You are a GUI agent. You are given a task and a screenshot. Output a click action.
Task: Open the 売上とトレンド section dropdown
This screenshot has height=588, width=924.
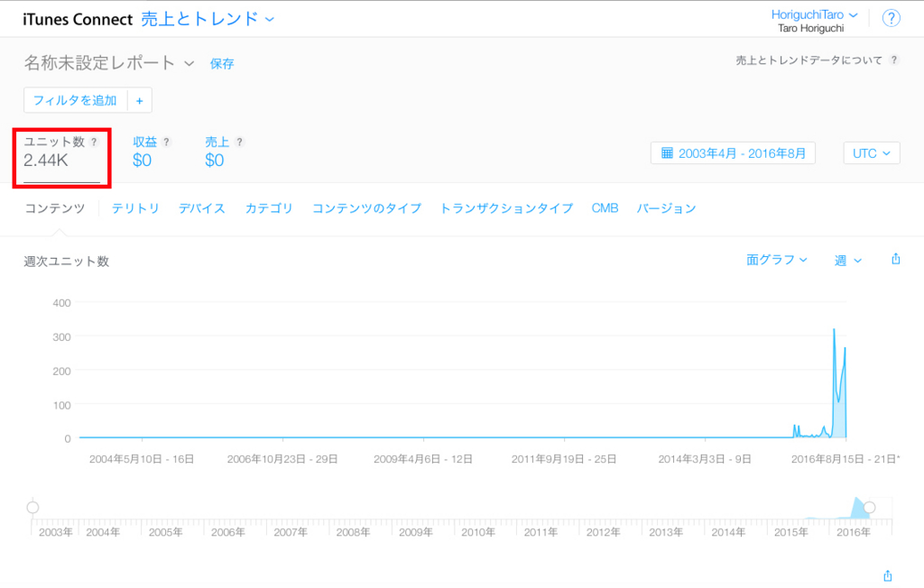point(208,19)
